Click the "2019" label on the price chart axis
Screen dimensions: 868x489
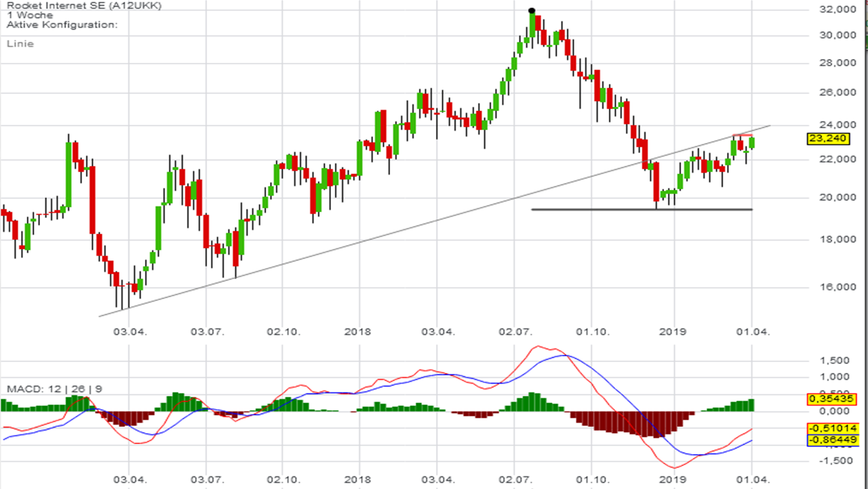point(674,332)
